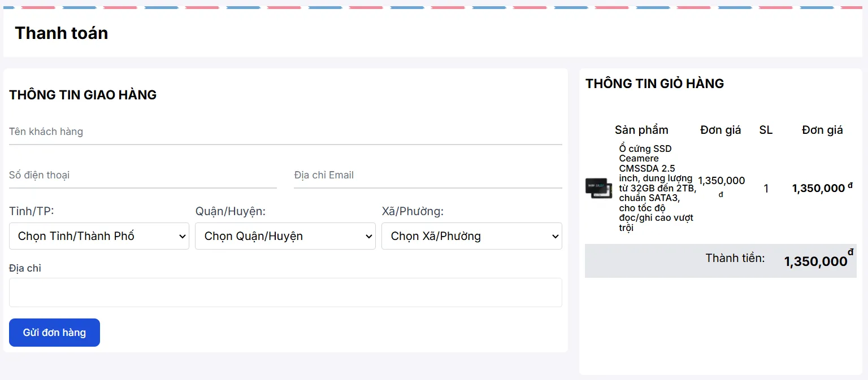Open the Chọn Xã/Phường dropdown
Image resolution: width=868 pixels, height=380 pixels.
(472, 236)
